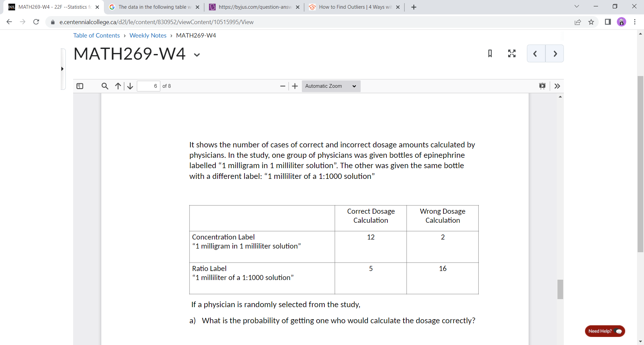Open the Weekly Notes breadcrumb link

pos(148,35)
